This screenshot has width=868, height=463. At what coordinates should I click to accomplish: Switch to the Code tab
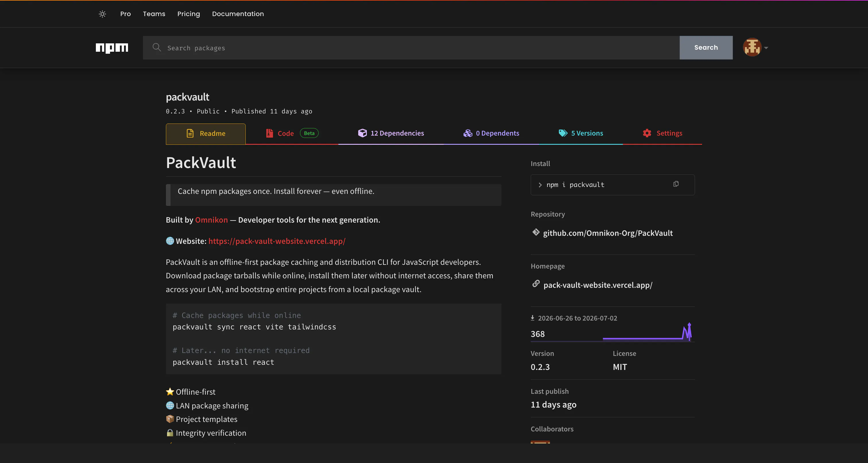coord(292,134)
